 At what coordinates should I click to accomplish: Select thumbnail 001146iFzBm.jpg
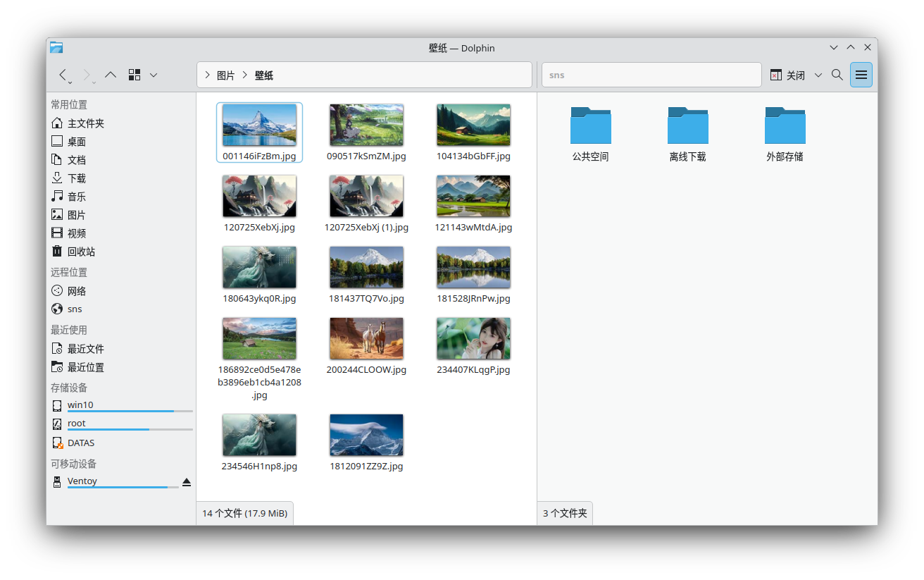click(x=259, y=132)
